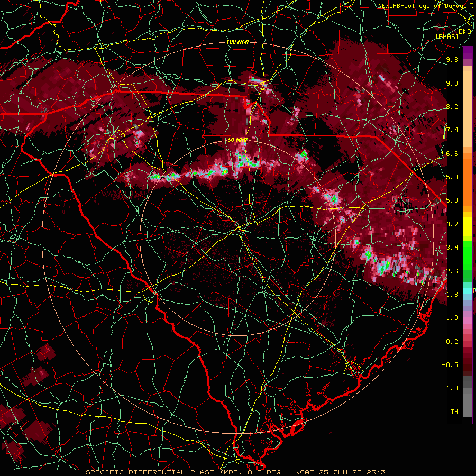
Task: Pick the dark red segment beside -0.5
Action: 467,362
